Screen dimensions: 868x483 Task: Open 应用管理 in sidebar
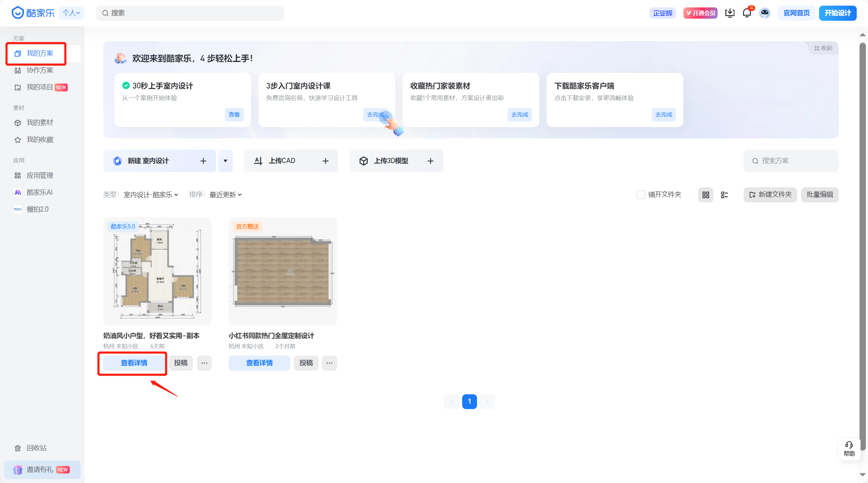pos(43,175)
